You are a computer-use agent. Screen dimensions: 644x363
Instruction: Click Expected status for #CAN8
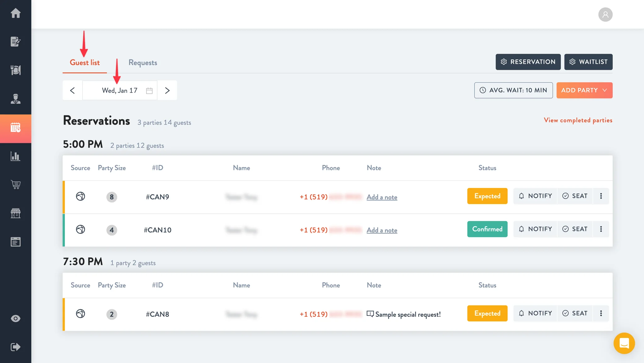tap(487, 313)
